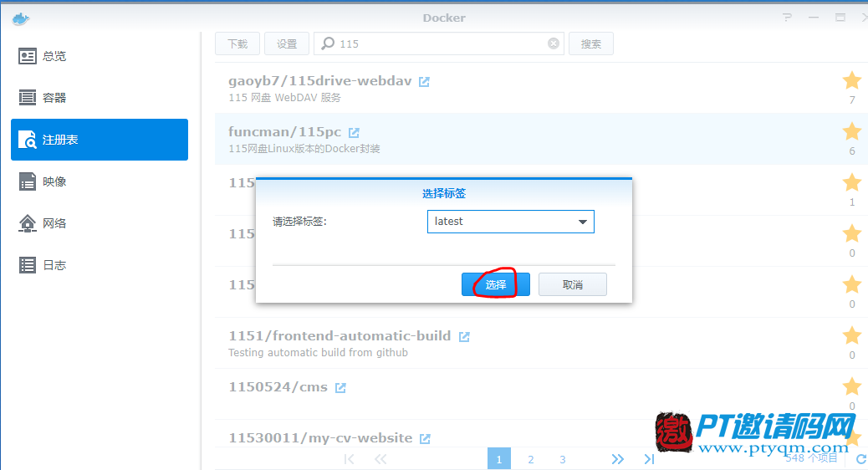The width and height of the screenshot is (868, 470).
Task: Click the sidebar 容器 container icon
Action: (27, 98)
